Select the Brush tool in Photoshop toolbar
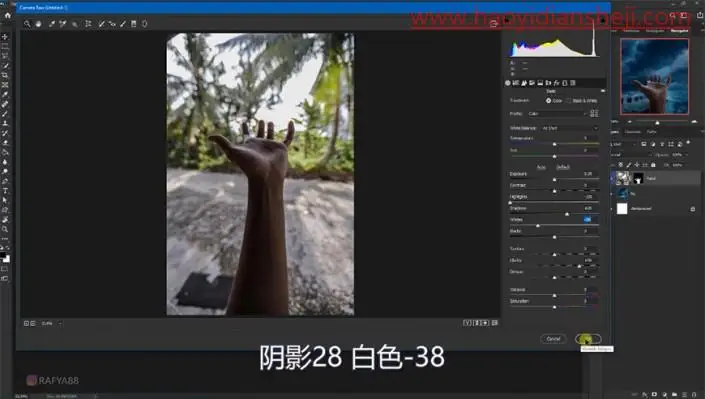Image resolution: width=705 pixels, height=399 pixels. [x=5, y=114]
